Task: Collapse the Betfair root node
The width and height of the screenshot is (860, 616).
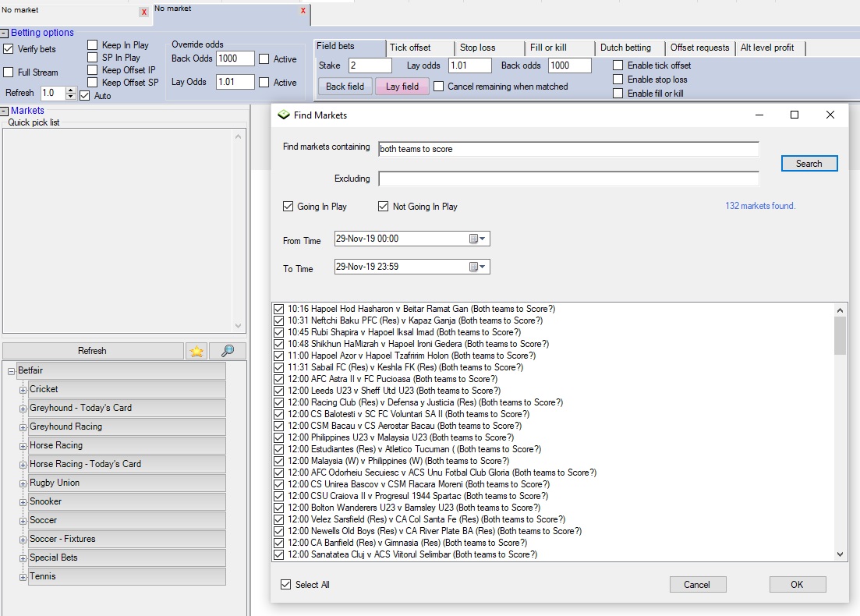Action: click(x=12, y=371)
